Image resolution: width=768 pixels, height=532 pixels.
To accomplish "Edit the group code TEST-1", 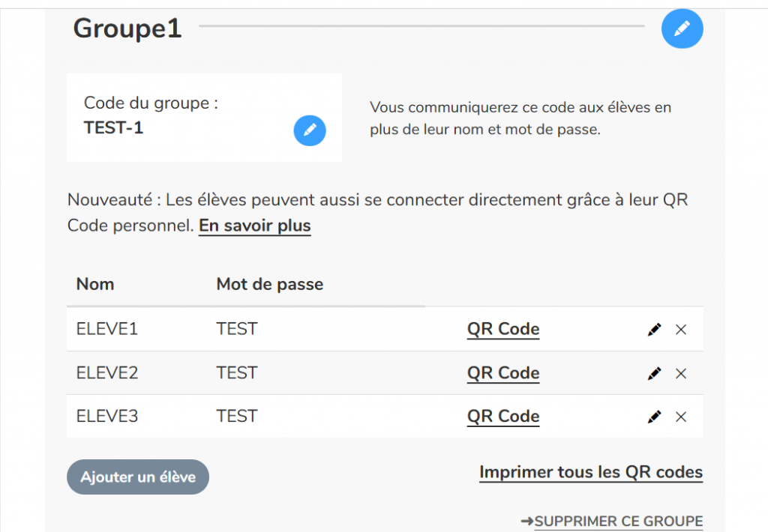I will 309,130.
